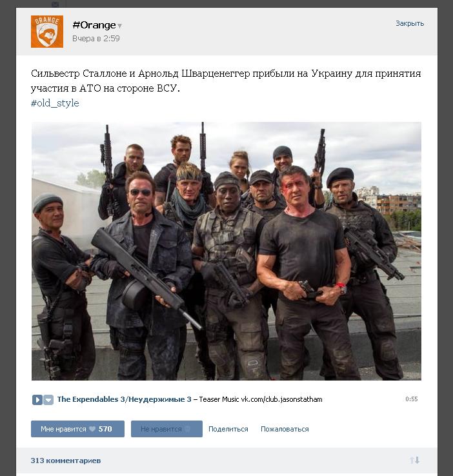Image resolution: width=453 pixels, height=476 pixels.
Task: Open the 313 комментариев comments header
Action: coord(66,461)
